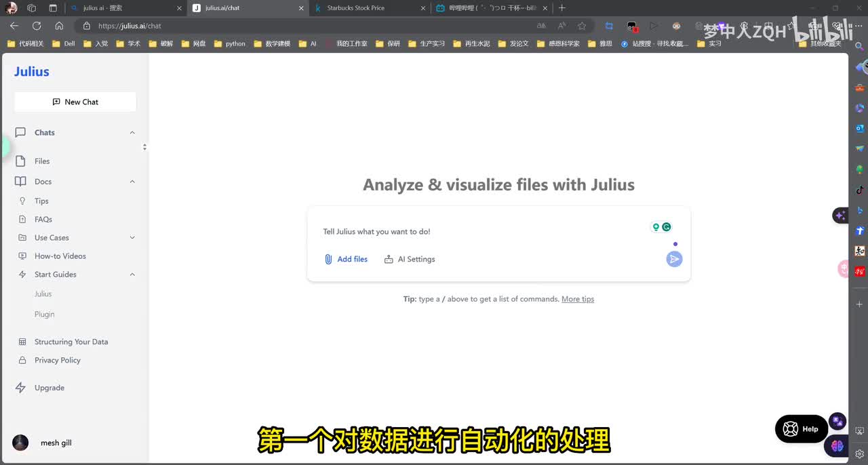Image resolution: width=868 pixels, height=465 pixels.
Task: Collapse the Docs section chevron
Action: pos(132,182)
